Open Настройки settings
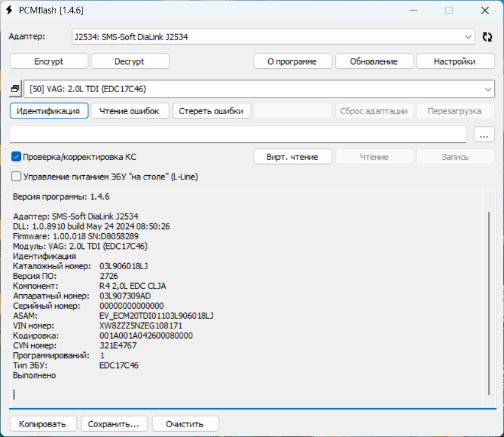The image size is (504, 437). coord(455,61)
